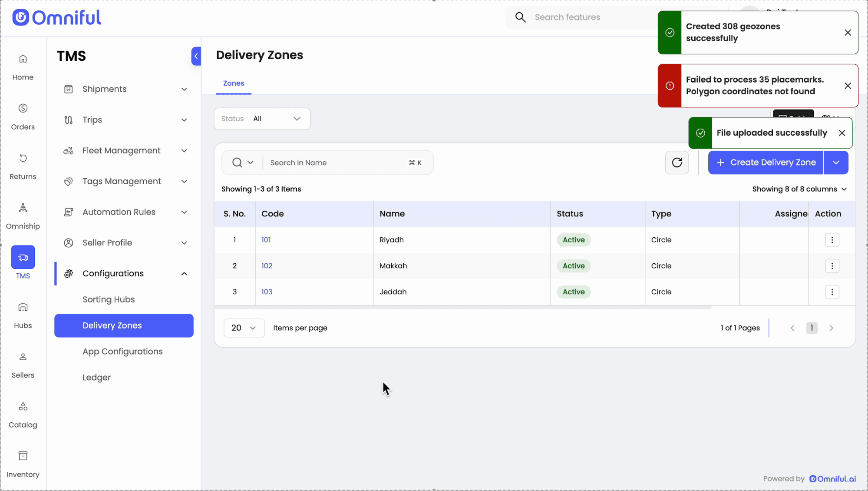Select Sorting Hubs under Configurations
Image resolution: width=868 pixels, height=491 pixels.
(109, 299)
